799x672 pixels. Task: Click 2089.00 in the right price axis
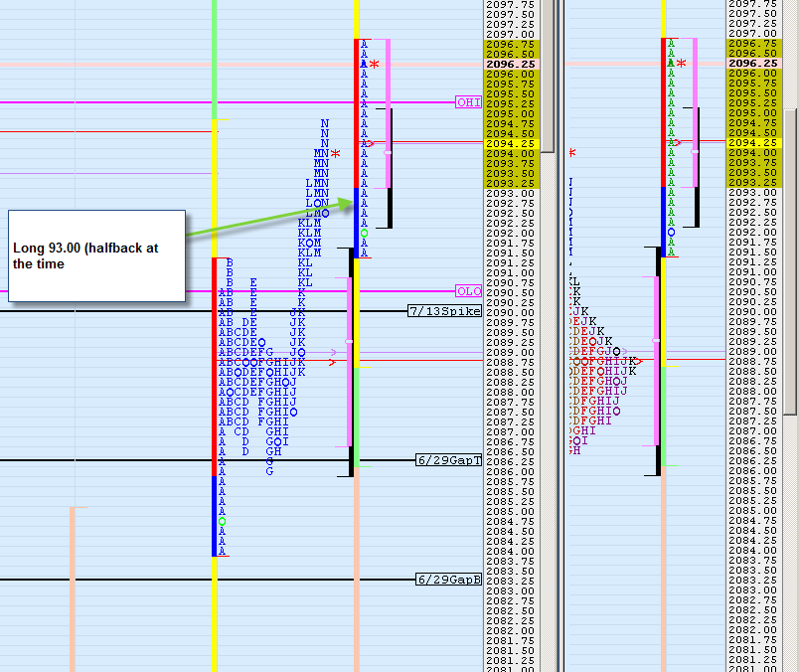click(752, 351)
